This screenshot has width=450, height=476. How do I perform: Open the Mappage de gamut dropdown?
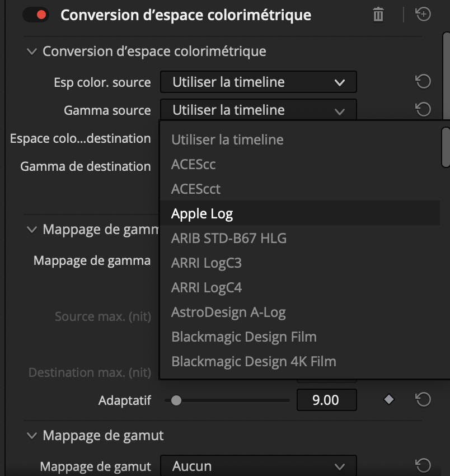pos(258,466)
